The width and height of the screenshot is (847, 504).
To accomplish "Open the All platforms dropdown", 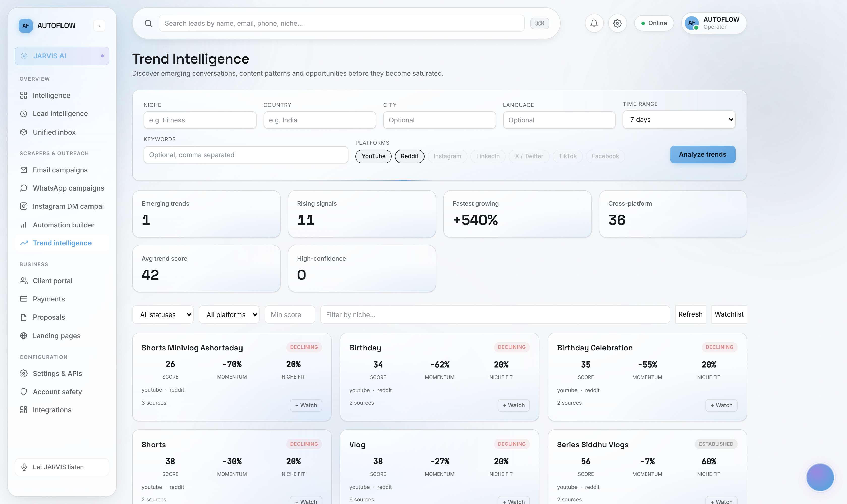I will (x=229, y=314).
